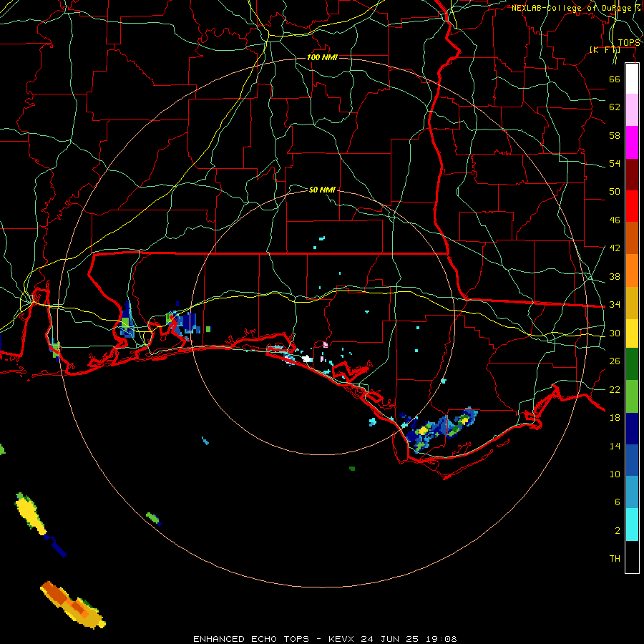Image resolution: width=644 pixels, height=644 pixels.
Task: Click the light green legend color band
Action: pyautogui.click(x=632, y=396)
